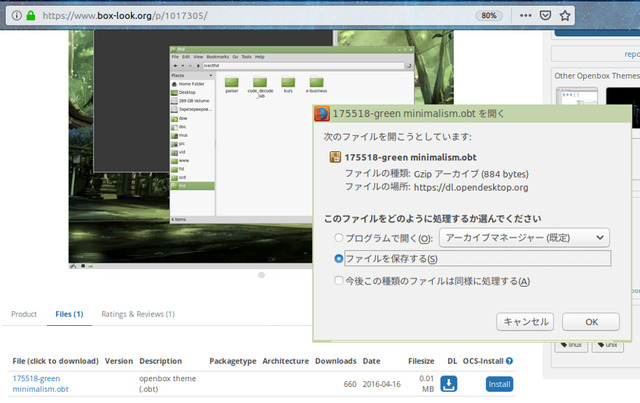Click the 'openbox theme (.obt)' description cell
The height and width of the screenshot is (403, 640).
167,384
